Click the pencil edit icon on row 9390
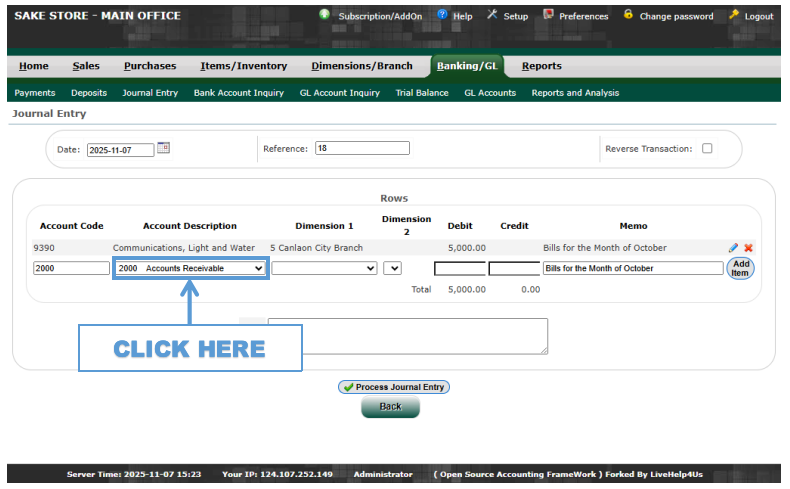Image resolution: width=790 pixels, height=489 pixels. [733, 248]
